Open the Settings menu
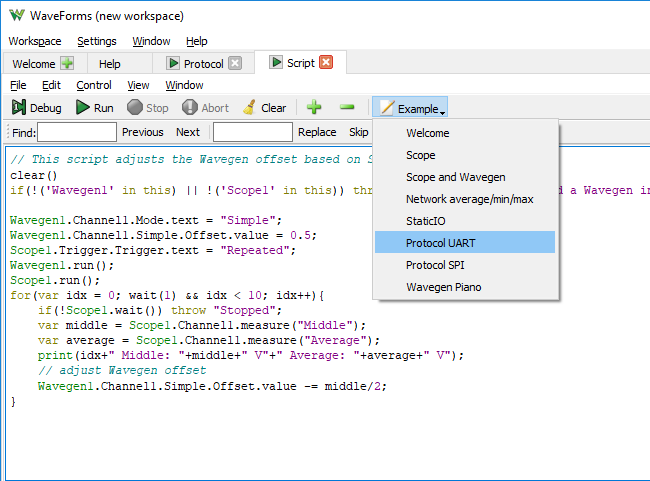Image resolution: width=650 pixels, height=481 pixels. 97,41
